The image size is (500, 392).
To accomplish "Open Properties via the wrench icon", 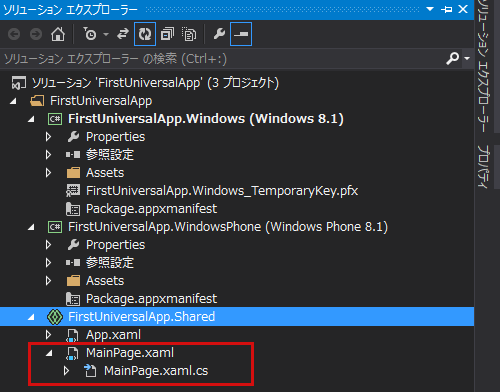I will [219, 34].
